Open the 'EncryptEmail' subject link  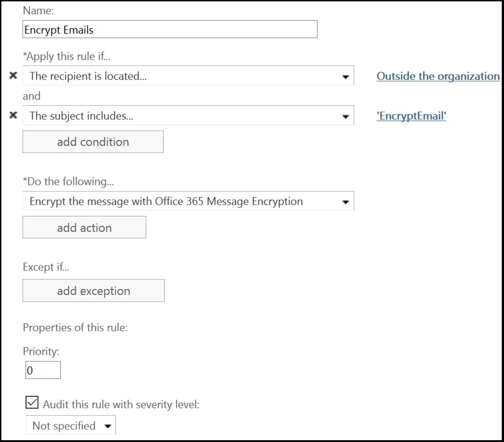411,116
